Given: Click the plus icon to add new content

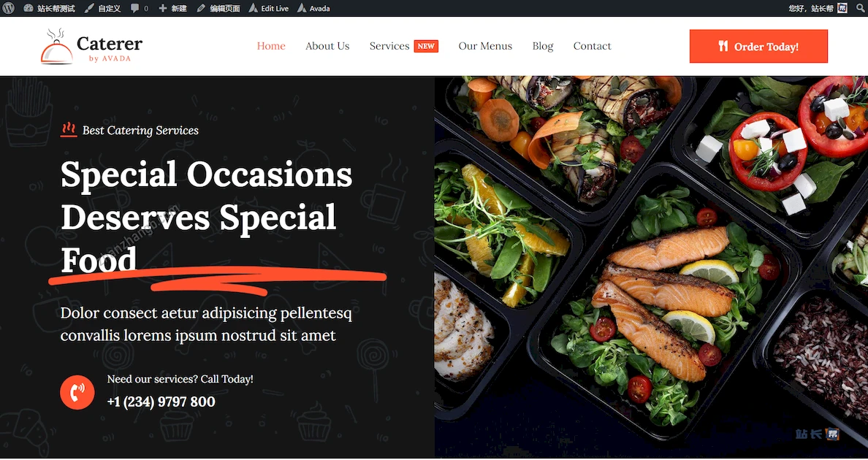Looking at the screenshot, I should pos(163,8).
